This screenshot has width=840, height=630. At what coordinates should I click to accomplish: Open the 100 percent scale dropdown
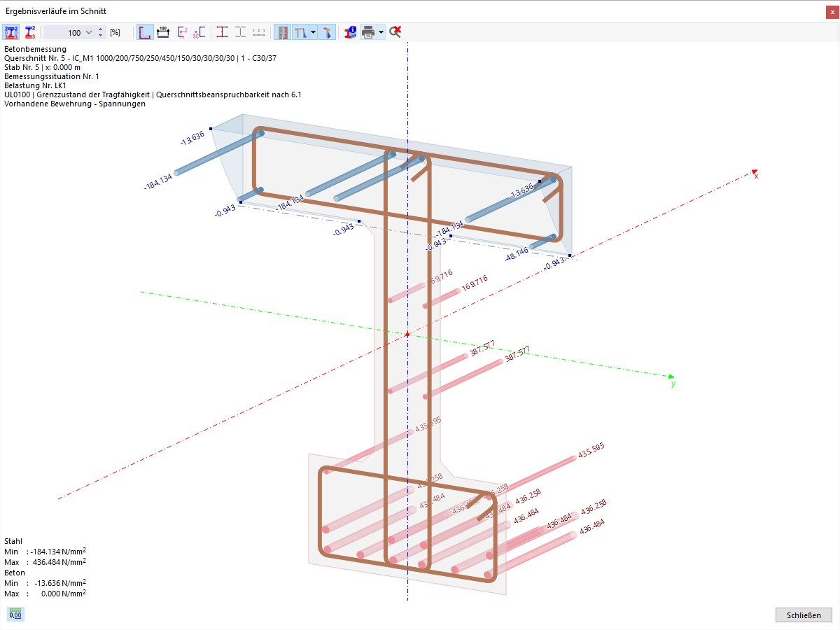89,32
